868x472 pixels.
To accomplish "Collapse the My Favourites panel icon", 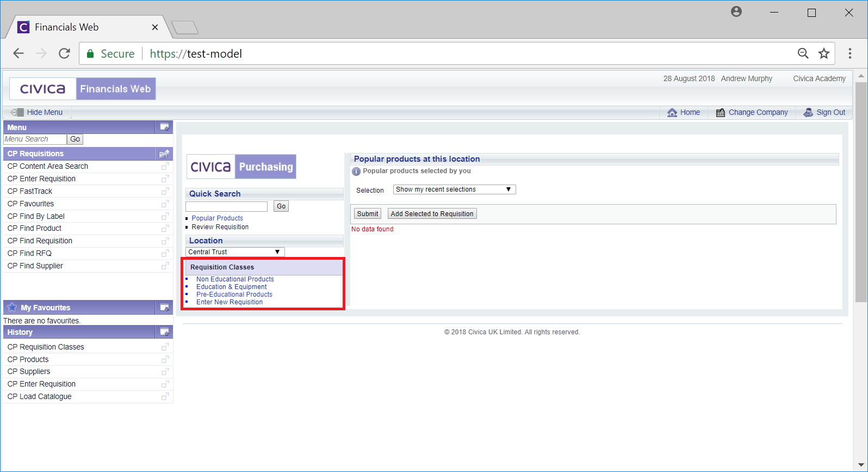I will pos(164,308).
